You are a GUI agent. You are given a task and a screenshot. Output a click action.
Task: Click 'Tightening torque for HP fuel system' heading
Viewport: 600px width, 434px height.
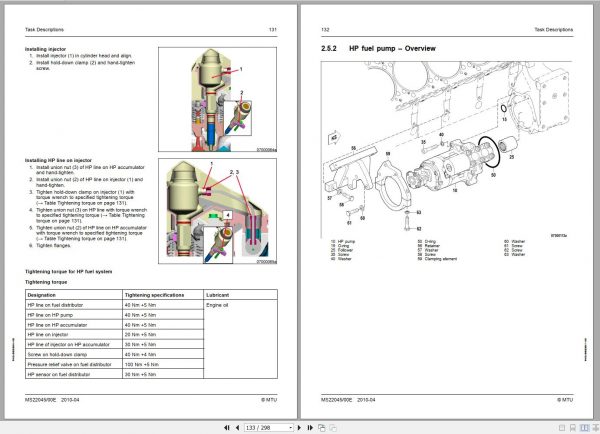[68, 272]
